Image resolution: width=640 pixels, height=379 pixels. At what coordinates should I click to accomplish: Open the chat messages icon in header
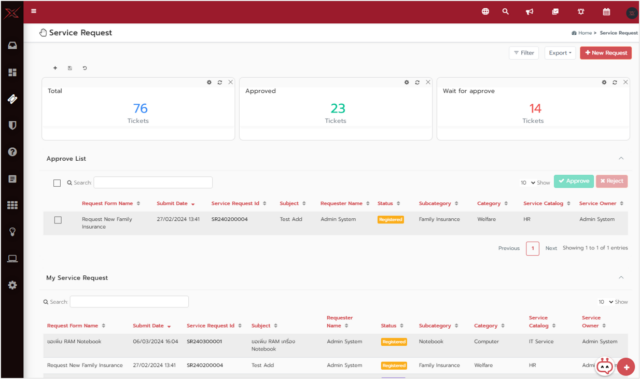(555, 11)
